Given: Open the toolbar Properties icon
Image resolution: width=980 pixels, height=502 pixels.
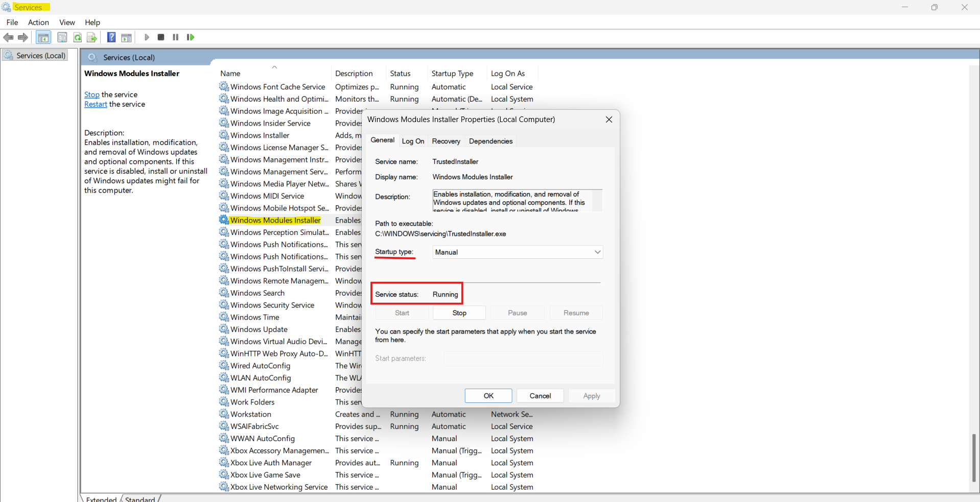Looking at the screenshot, I should coord(62,37).
